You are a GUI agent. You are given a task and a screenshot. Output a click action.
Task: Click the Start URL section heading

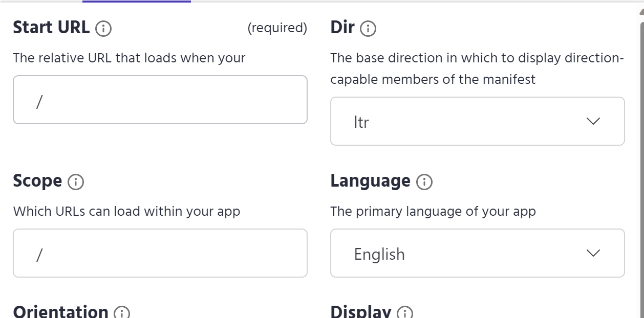coord(51,27)
